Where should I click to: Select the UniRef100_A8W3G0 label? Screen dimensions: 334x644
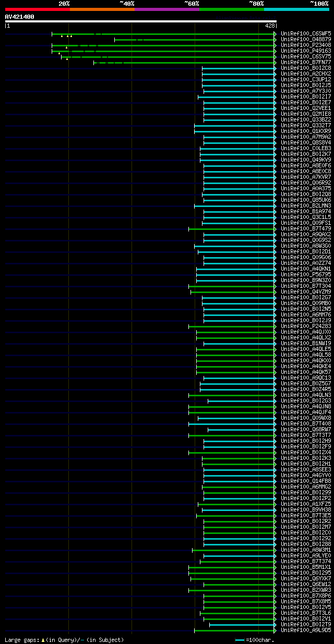pos(306,246)
